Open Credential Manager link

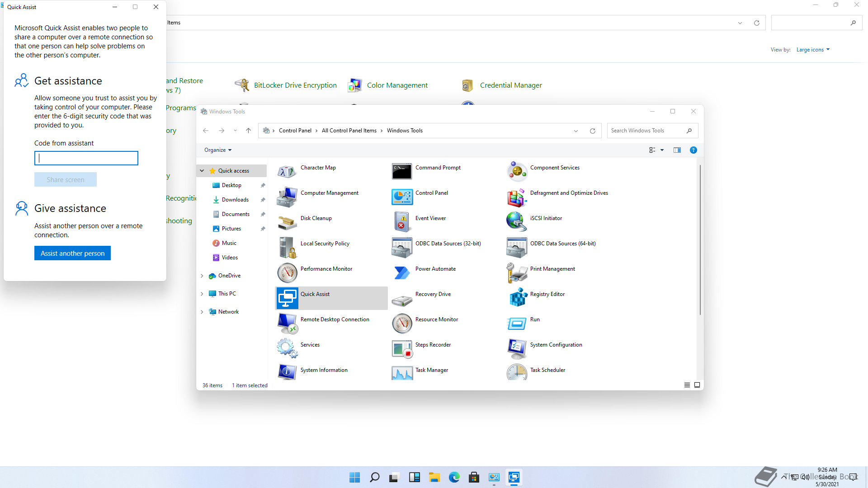tap(511, 85)
